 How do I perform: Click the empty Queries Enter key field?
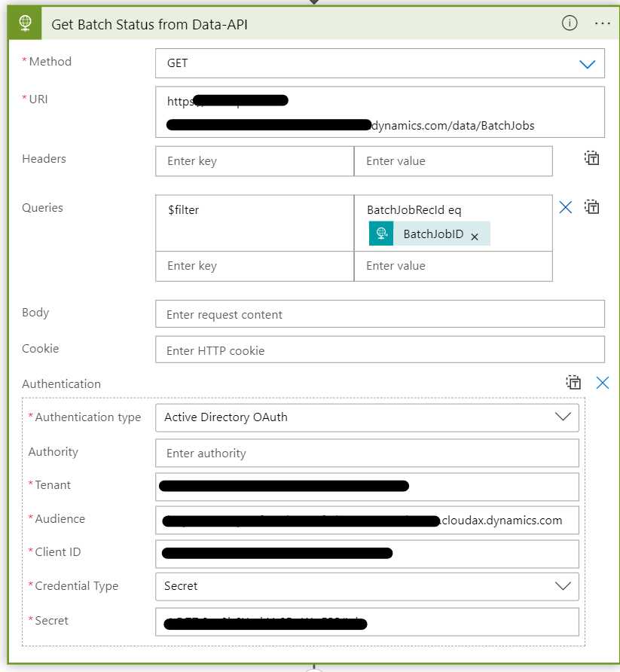[x=255, y=266]
